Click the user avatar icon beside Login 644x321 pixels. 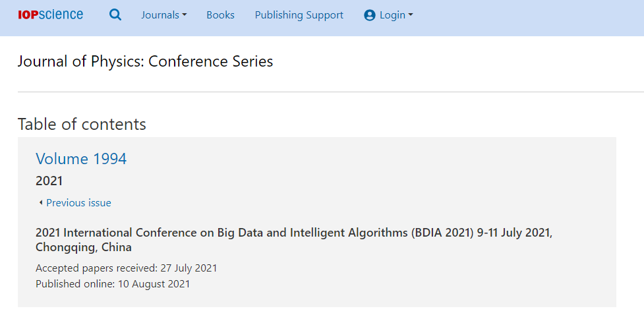370,16
